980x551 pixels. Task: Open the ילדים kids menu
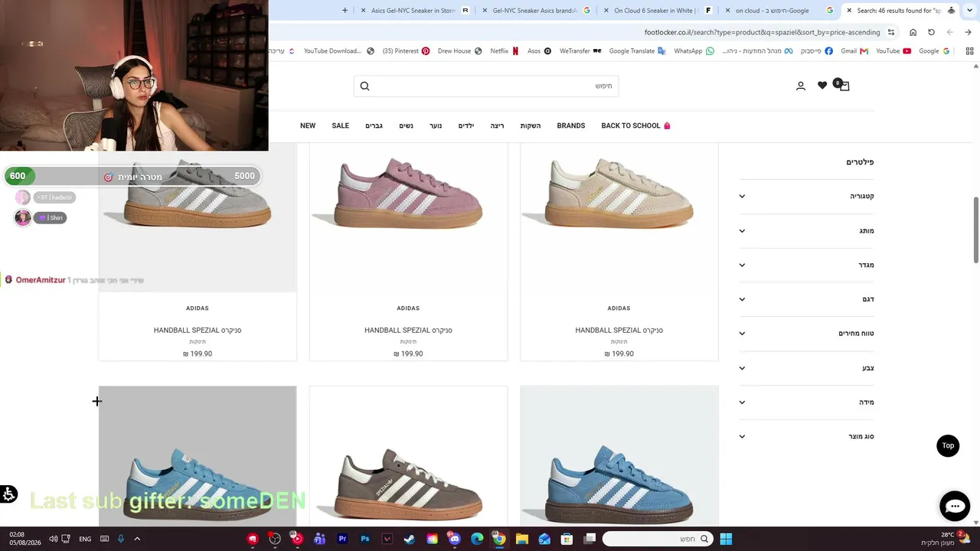(x=465, y=126)
